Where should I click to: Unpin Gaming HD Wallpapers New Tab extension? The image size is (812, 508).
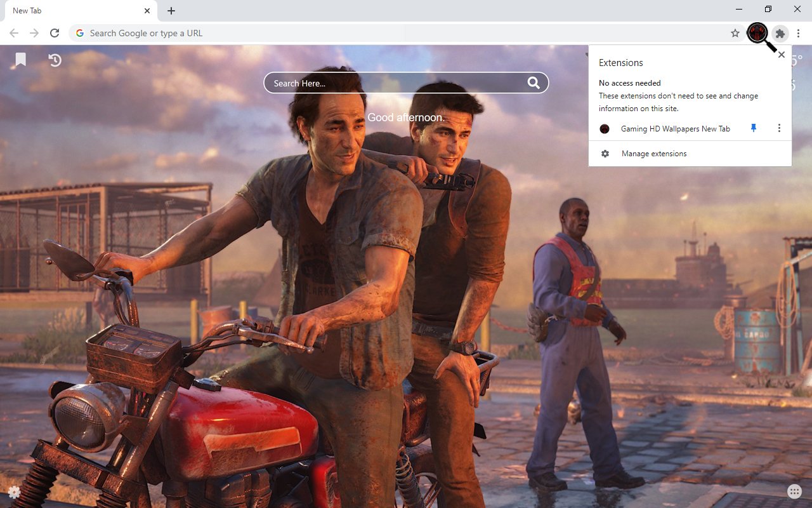coord(754,128)
